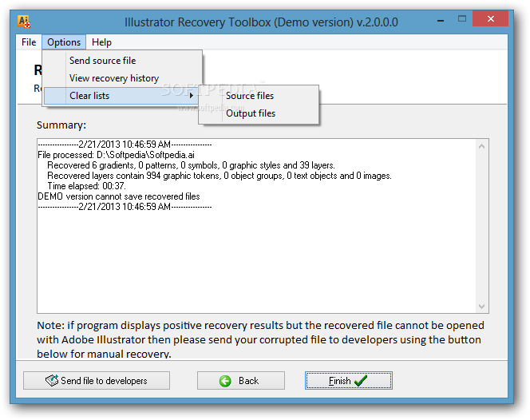Minimize the Illustrator Recovery Toolbox window
The image size is (530, 420).
click(441, 20)
